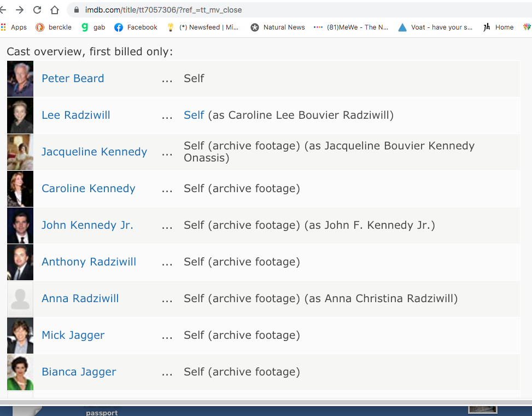Click 'Jacqueline Bouvier Kennedy Onassis' role text
Screen dimensions: 532x416
pyautogui.click(x=329, y=152)
